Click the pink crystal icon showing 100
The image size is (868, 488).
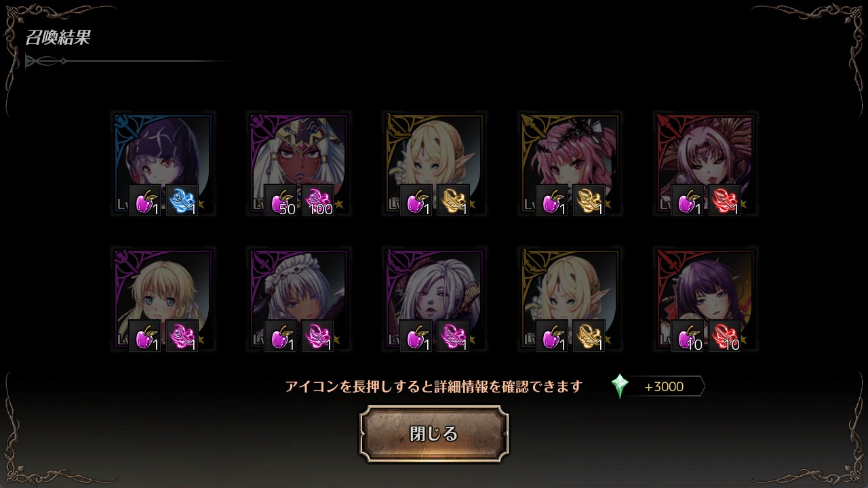click(317, 201)
